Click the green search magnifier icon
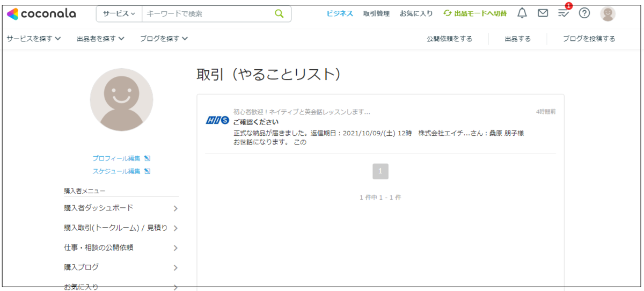Screen dimensions: 644x291 (279, 13)
